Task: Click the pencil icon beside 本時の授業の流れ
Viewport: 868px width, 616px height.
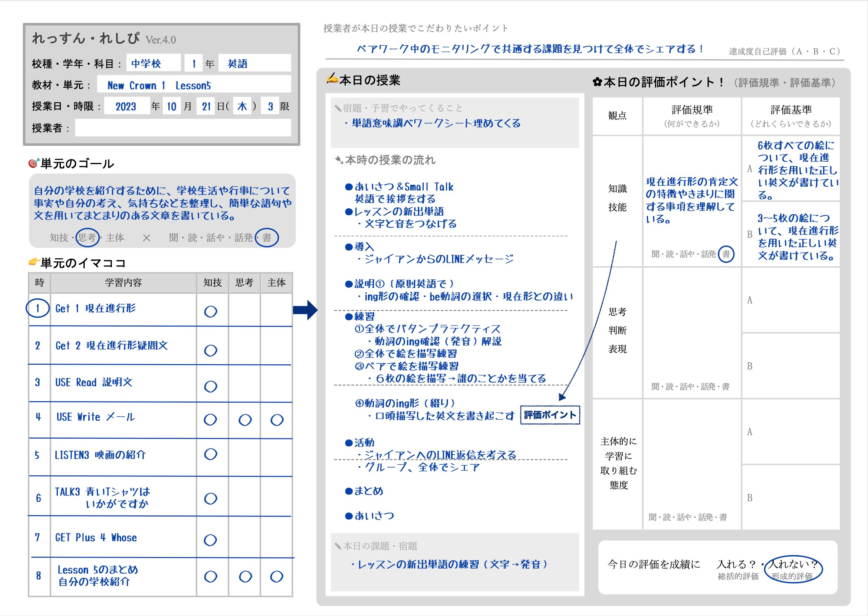Action: pos(339,160)
